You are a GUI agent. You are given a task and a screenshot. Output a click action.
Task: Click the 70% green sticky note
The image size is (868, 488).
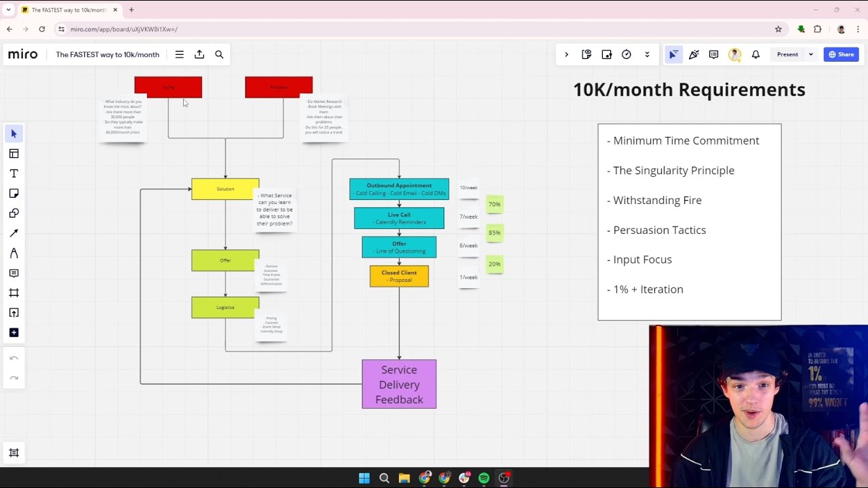point(494,204)
